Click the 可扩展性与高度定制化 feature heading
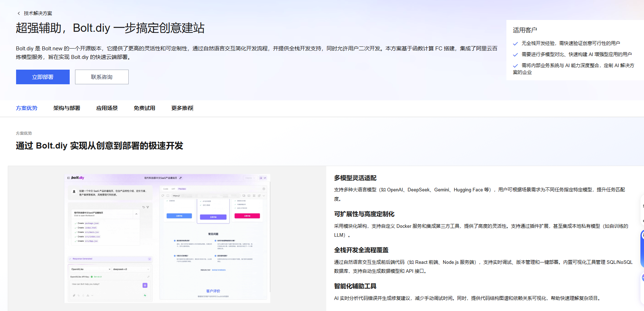The width and height of the screenshot is (644, 311). 364,214
